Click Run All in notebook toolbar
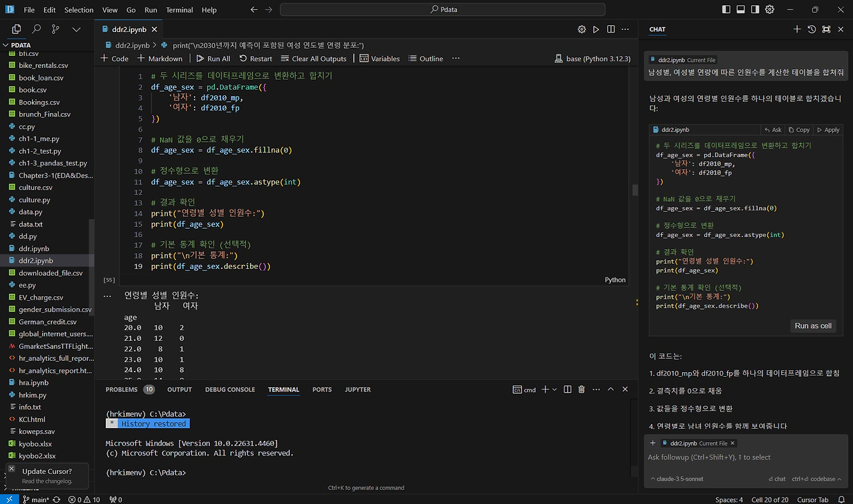 click(213, 59)
